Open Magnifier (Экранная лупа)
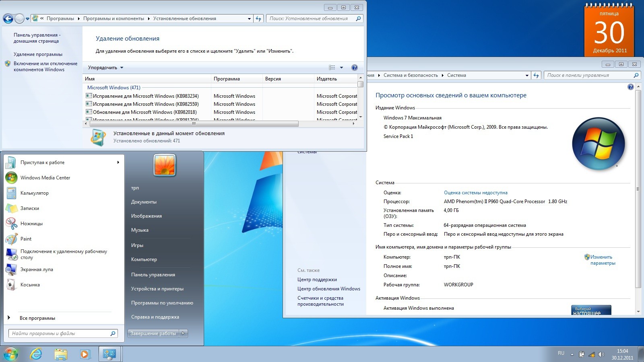Screen dimensions: 644x362 pyautogui.click(x=37, y=269)
